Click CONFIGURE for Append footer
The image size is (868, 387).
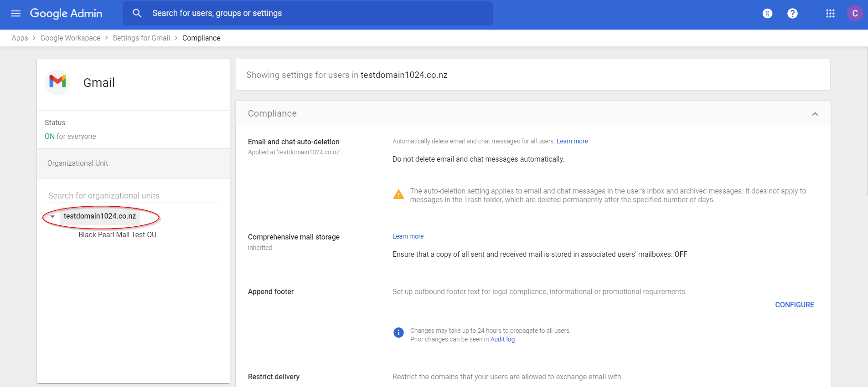[x=795, y=305]
